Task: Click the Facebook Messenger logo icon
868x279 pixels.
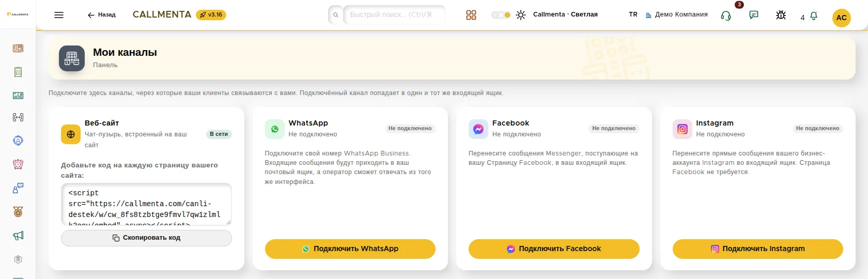Action: pos(478,129)
